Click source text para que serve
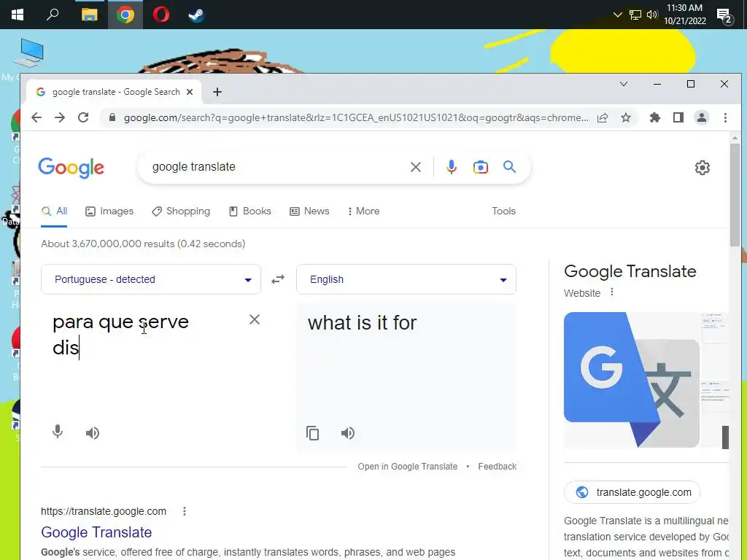This screenshot has height=560, width=747. click(120, 322)
